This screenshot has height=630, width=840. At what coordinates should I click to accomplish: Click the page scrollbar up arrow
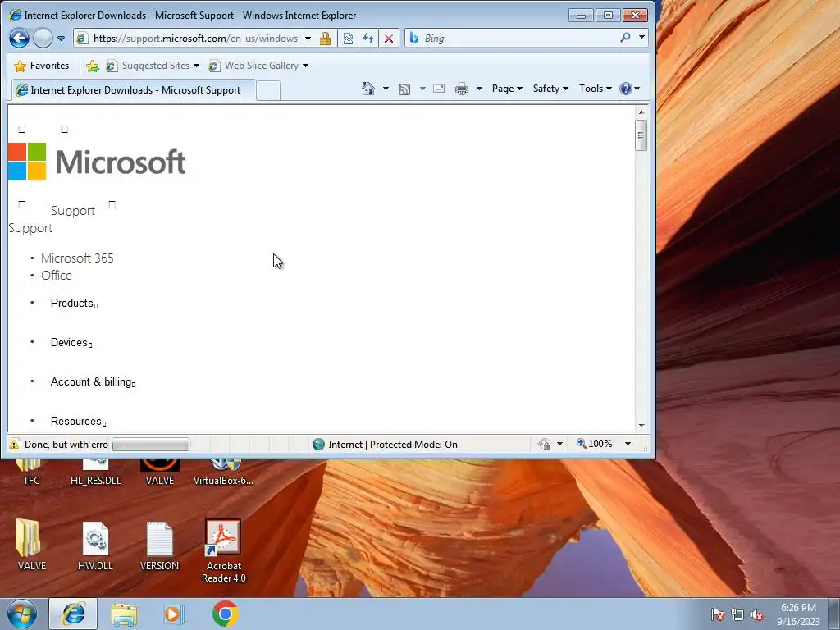641,112
